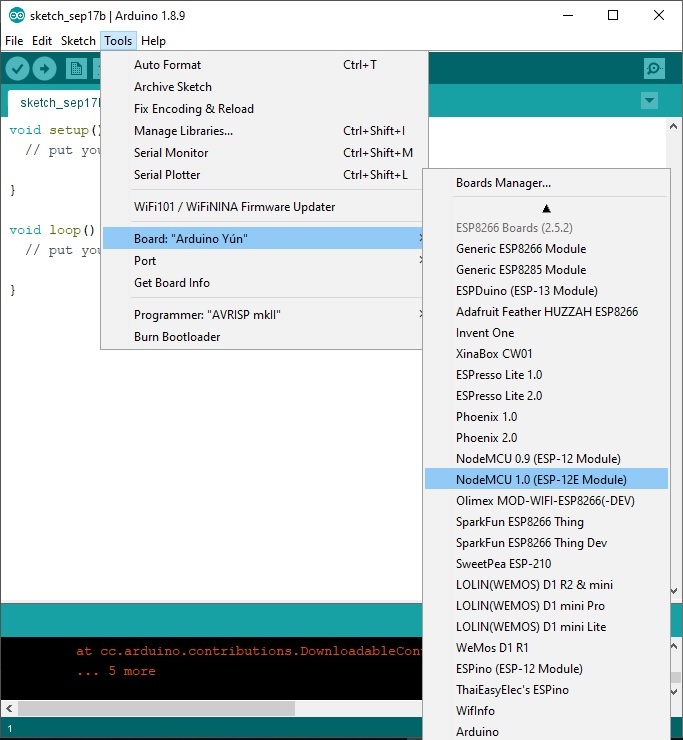
Task: Expand the Programmer: "AVRISP mkII" submenu
Action: (x=262, y=314)
